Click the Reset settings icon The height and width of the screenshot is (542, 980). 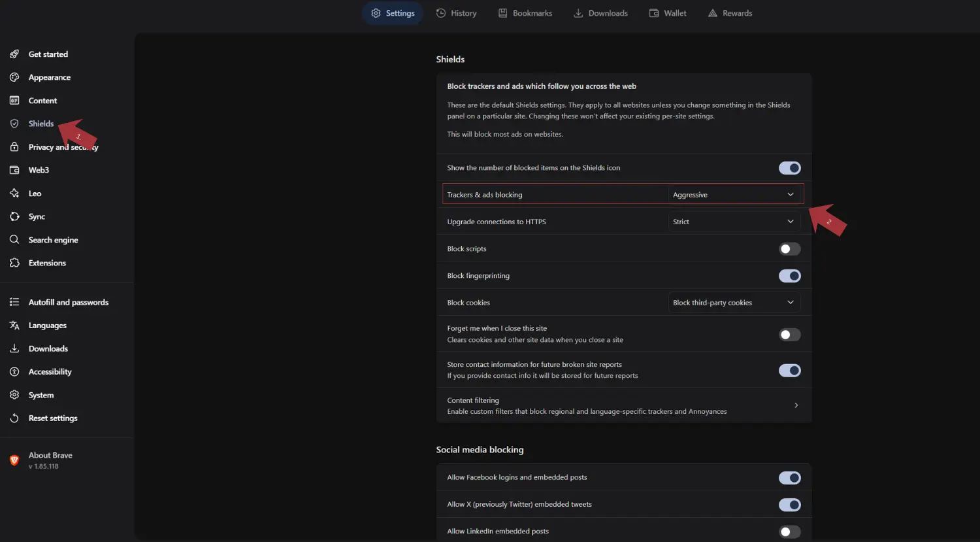[x=14, y=418]
